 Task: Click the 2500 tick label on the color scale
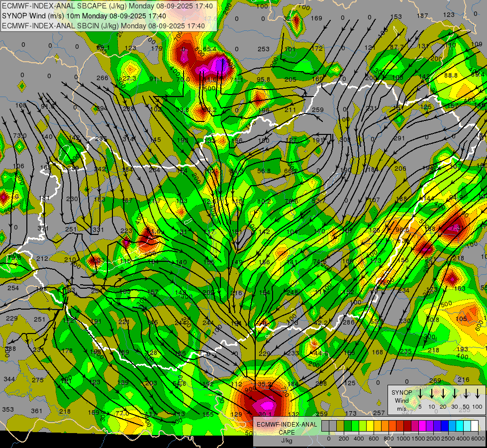[448, 439]
